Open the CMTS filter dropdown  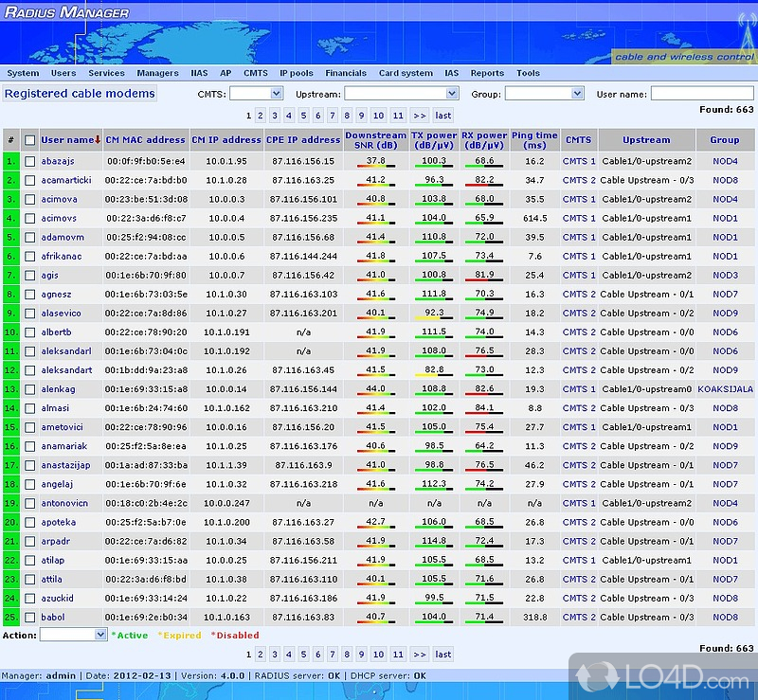256,94
